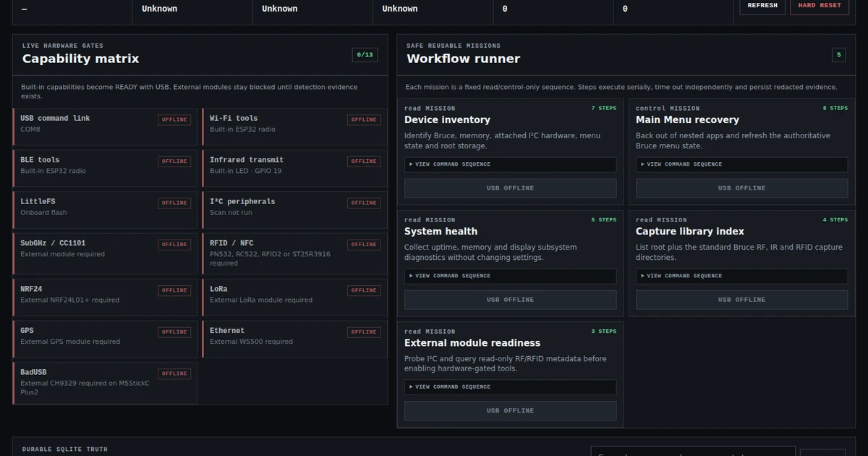The height and width of the screenshot is (456, 868).
Task: Click OFFLINE badge on BadUSB
Action: click(x=174, y=373)
